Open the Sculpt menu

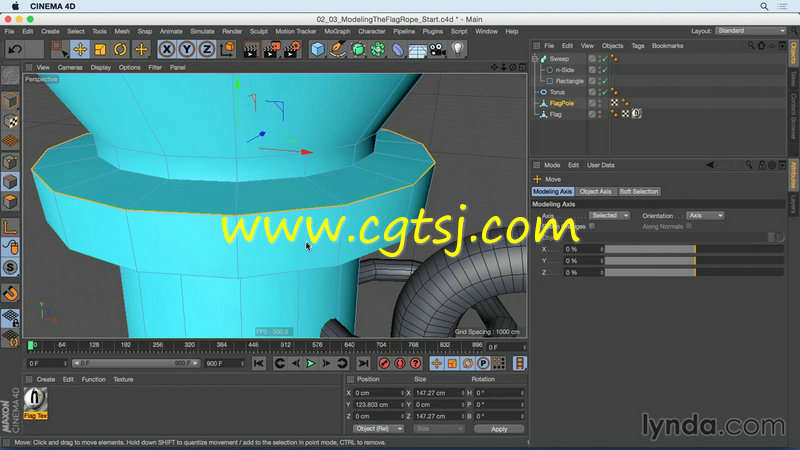[259, 32]
